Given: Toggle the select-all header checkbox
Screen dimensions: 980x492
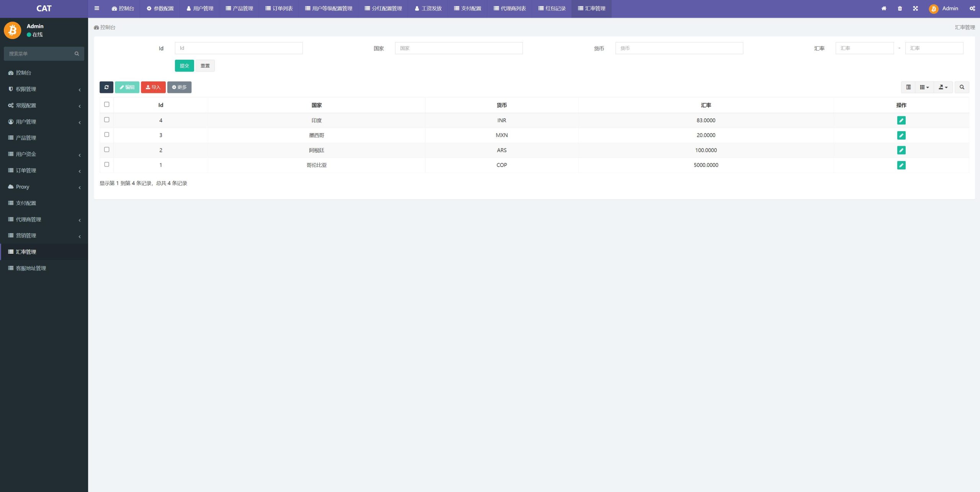Looking at the screenshot, I should (x=107, y=104).
